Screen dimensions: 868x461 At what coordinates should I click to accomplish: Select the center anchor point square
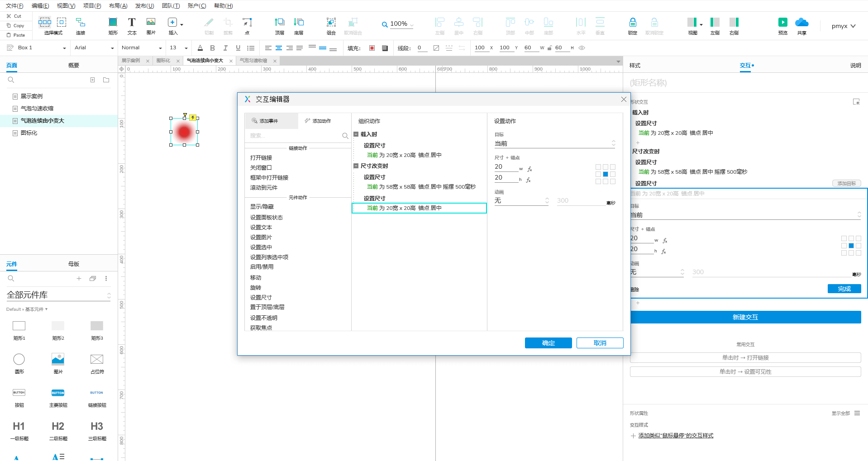605,174
